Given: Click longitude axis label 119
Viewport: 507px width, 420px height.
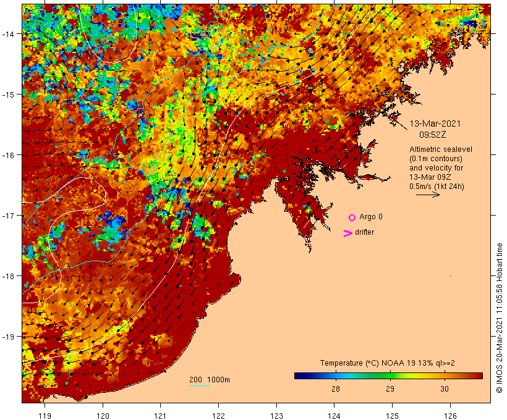Looking at the screenshot, I should (45, 416).
